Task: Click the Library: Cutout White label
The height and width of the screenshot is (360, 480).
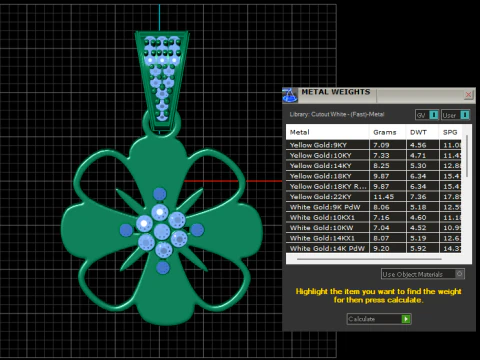Action: coord(337,114)
